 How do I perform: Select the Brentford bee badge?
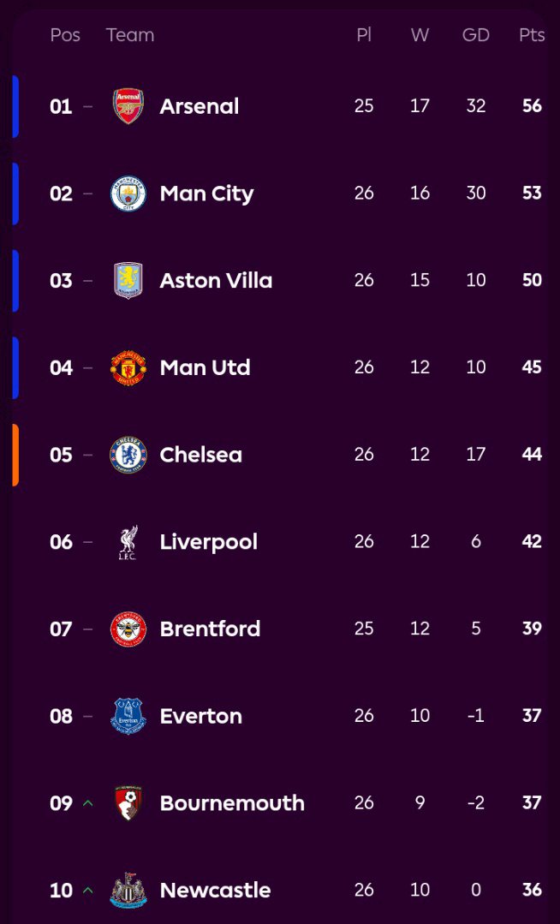point(128,629)
